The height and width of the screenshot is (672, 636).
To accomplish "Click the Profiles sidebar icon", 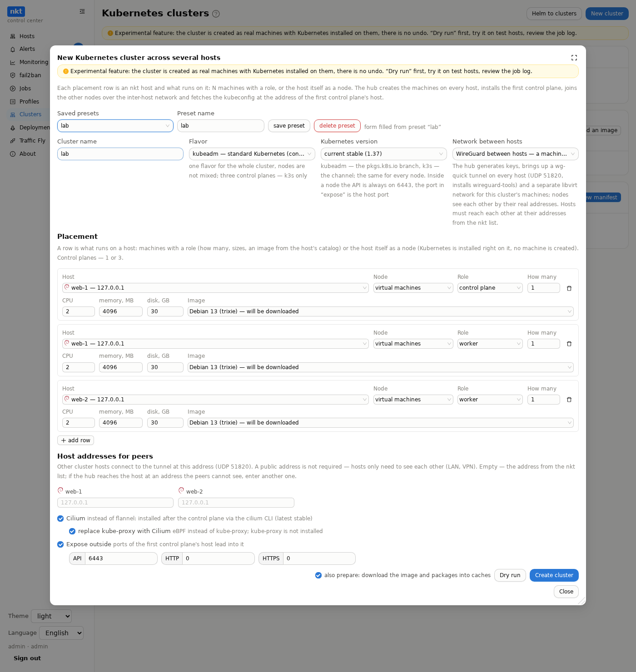I will [x=13, y=102].
